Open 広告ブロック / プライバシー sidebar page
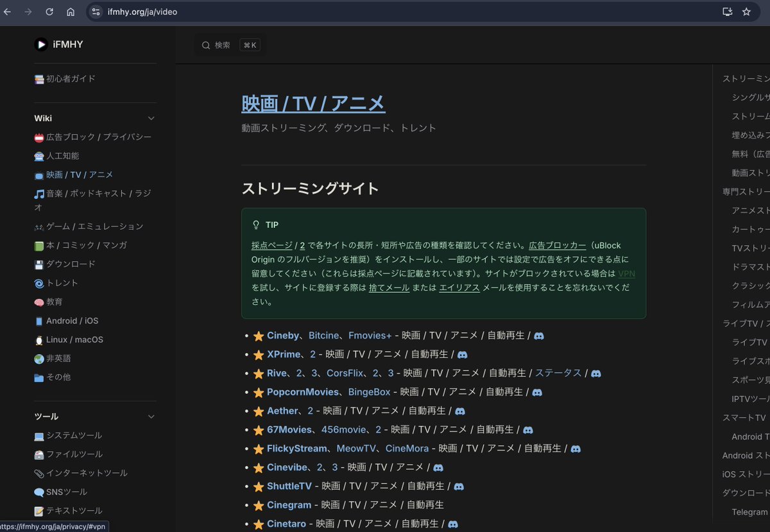The width and height of the screenshot is (770, 532). 93,137
